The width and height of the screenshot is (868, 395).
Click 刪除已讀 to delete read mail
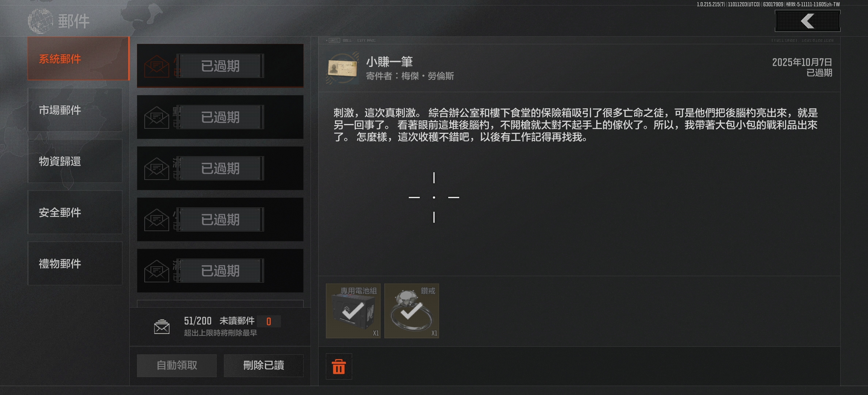(264, 365)
